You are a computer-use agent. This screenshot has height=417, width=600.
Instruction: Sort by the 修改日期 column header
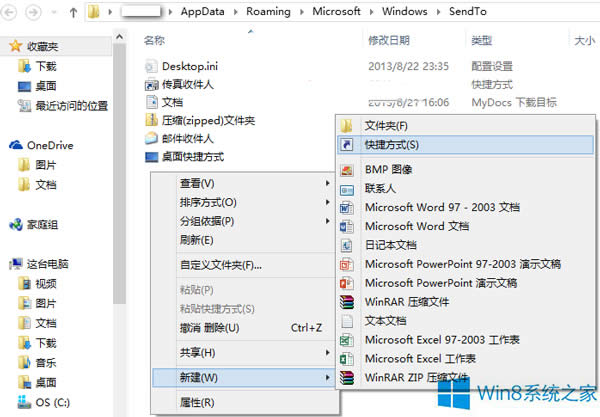click(x=389, y=41)
